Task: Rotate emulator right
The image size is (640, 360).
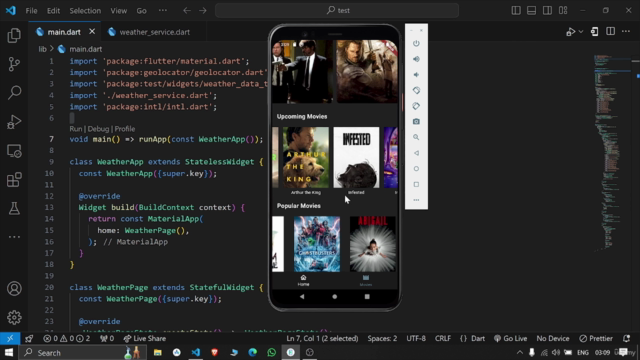Action: (416, 106)
